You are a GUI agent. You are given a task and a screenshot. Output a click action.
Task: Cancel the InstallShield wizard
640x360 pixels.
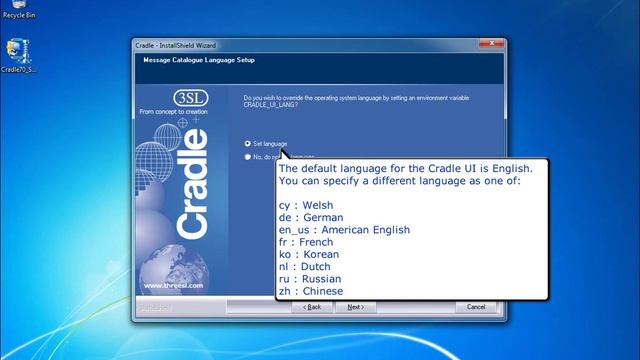click(x=476, y=307)
